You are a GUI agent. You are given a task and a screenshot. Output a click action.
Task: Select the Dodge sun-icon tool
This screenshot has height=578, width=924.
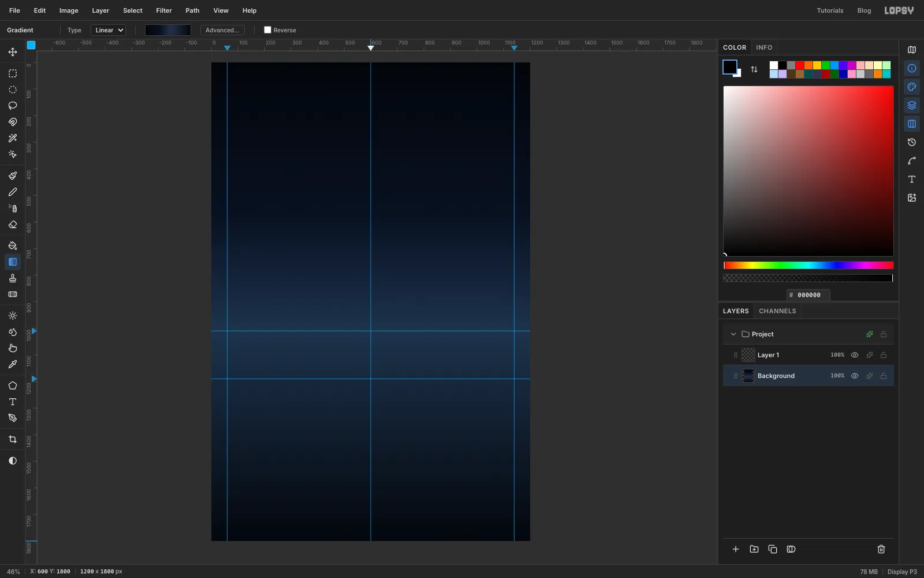tap(13, 316)
